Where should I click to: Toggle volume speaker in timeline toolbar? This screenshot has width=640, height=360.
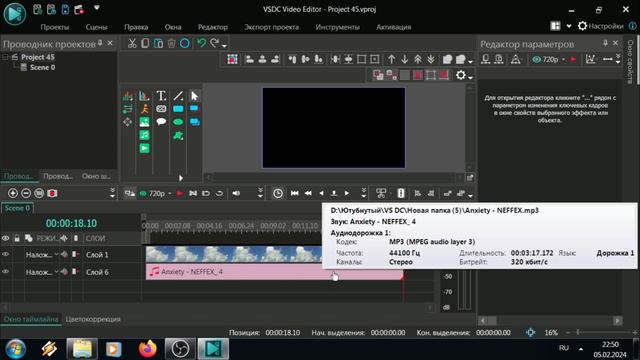[x=236, y=193]
